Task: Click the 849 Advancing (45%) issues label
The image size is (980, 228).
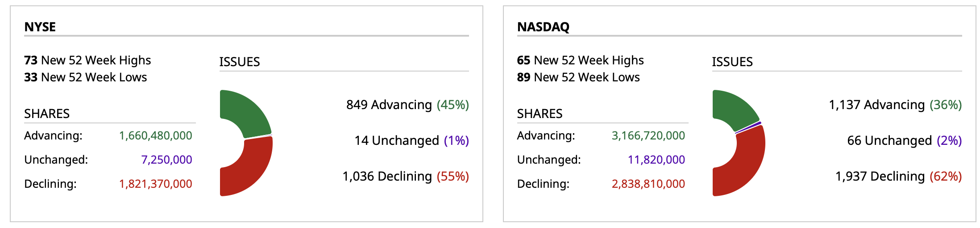Action: [407, 105]
